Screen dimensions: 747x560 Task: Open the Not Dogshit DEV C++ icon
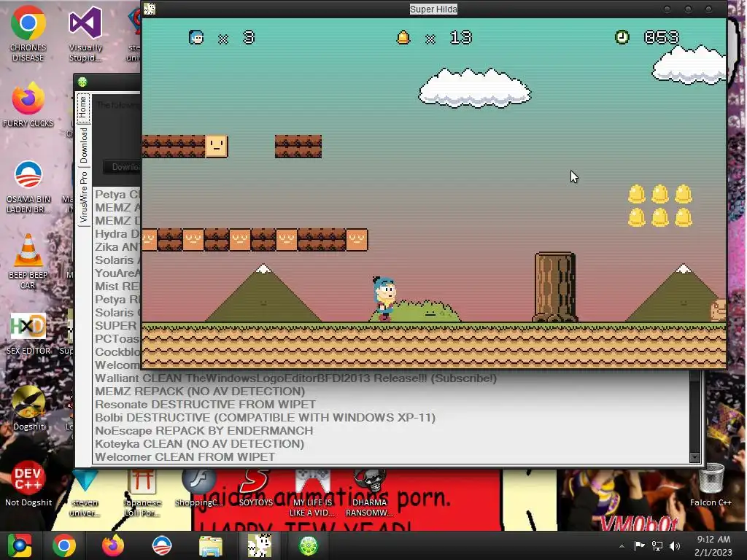point(28,484)
